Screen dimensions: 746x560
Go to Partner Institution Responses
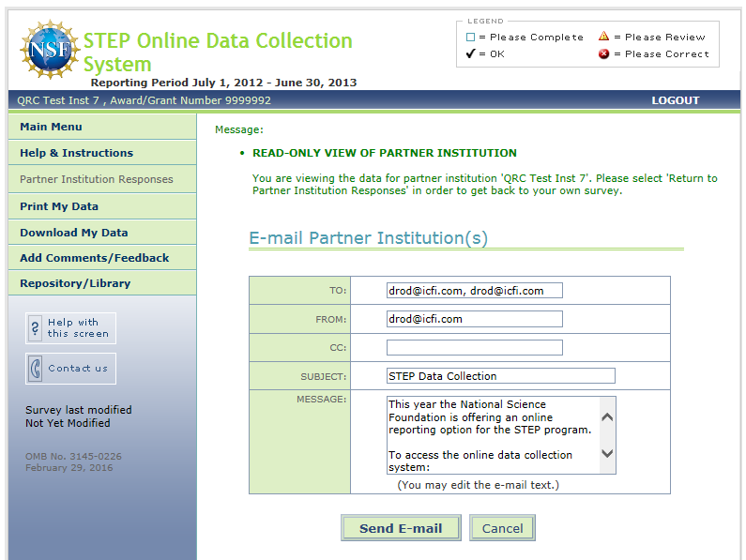tap(102, 179)
